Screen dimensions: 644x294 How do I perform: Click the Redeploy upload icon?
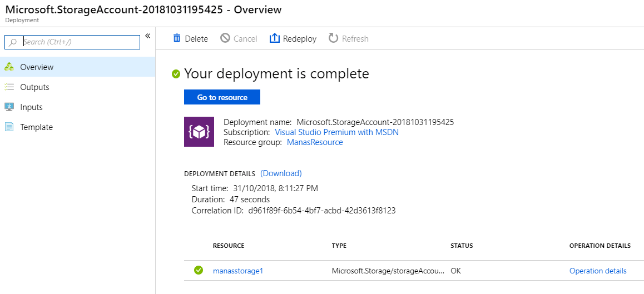pyautogui.click(x=274, y=38)
